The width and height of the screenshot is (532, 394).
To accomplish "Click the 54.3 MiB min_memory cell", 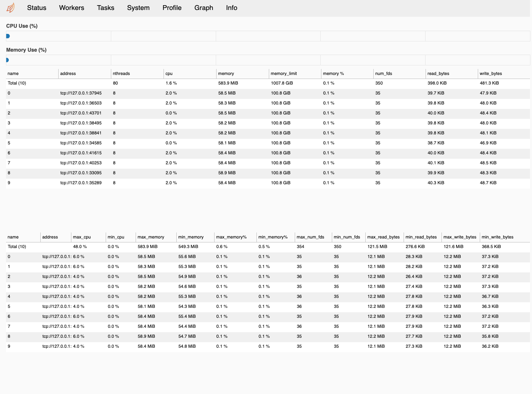I will tap(187, 306).
